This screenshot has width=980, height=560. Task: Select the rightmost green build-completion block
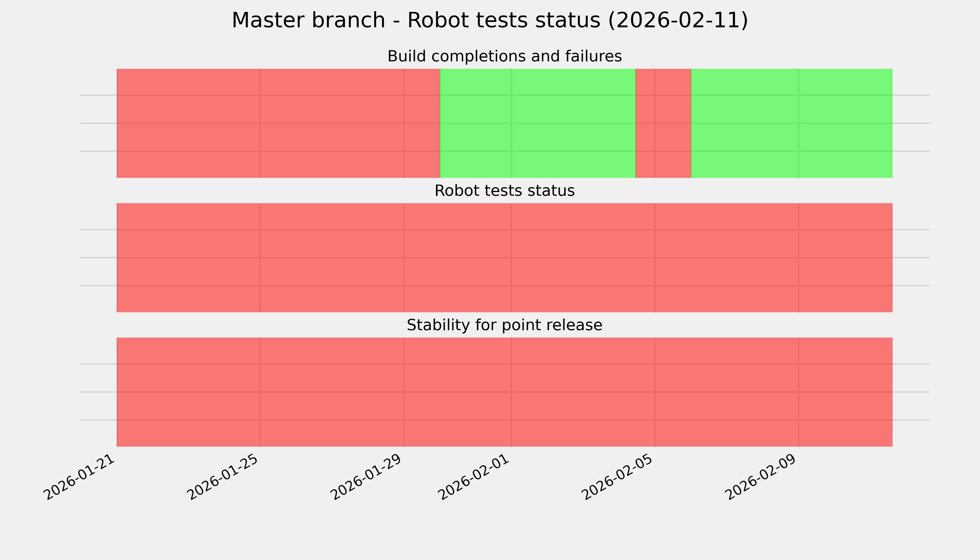[x=791, y=123]
